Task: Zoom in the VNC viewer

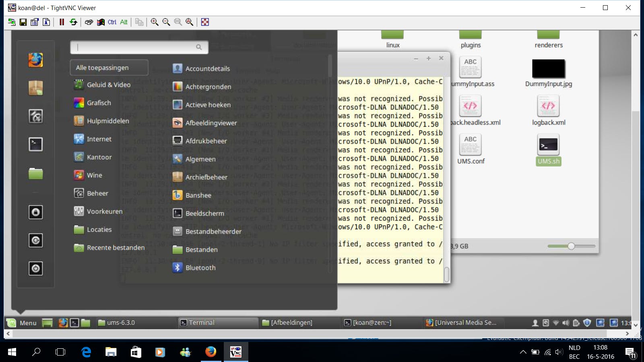Action: click(x=155, y=22)
